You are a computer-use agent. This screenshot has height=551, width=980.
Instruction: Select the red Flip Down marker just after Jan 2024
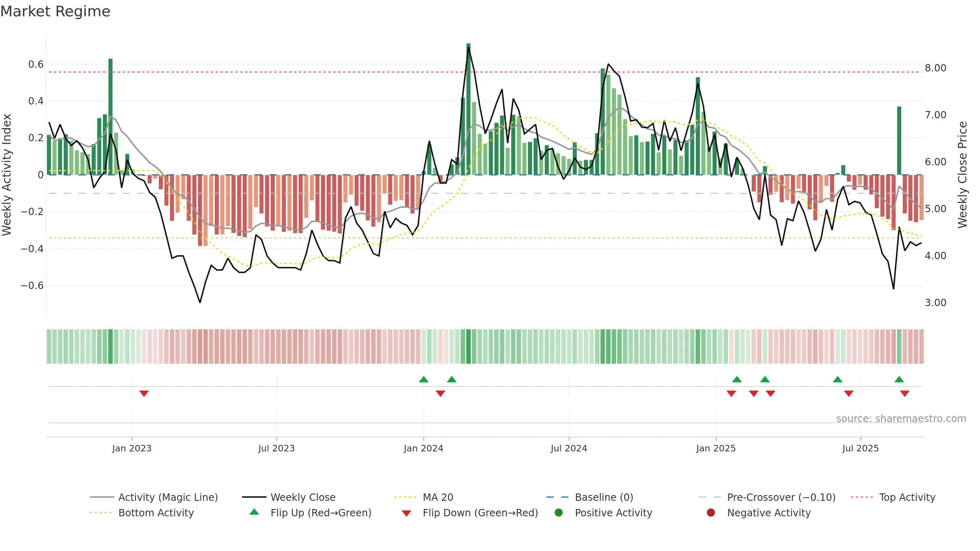[x=440, y=393]
